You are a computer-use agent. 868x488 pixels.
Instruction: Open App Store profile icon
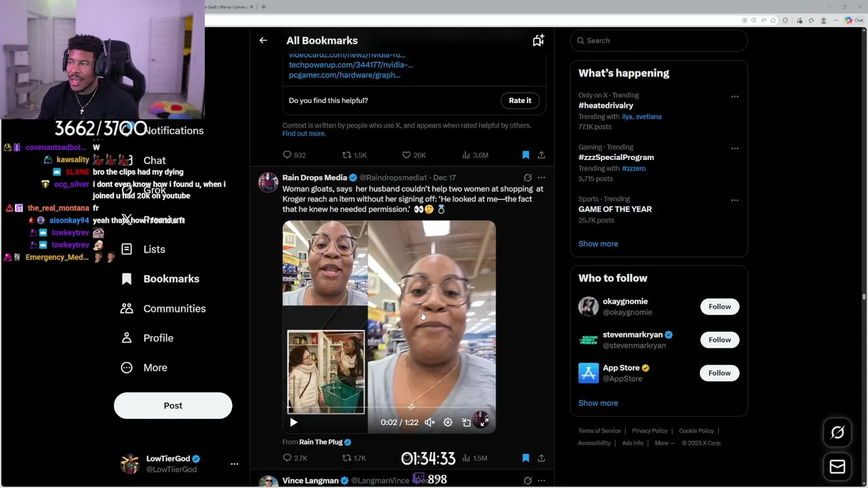(589, 373)
